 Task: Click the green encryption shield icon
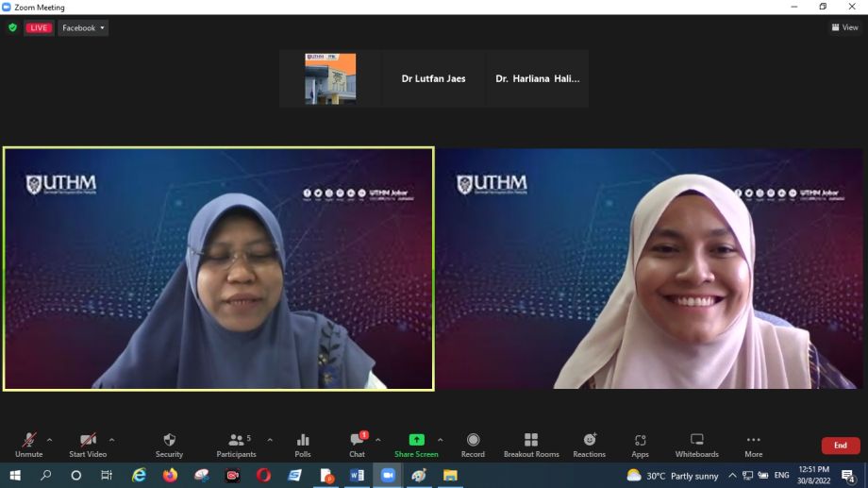coord(12,28)
